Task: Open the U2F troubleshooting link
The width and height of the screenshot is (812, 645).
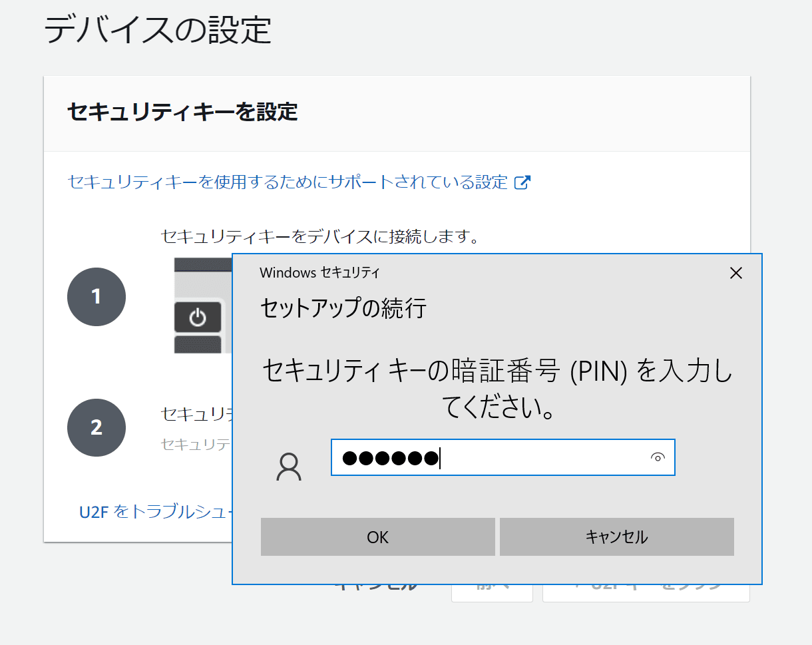Action: [155, 512]
